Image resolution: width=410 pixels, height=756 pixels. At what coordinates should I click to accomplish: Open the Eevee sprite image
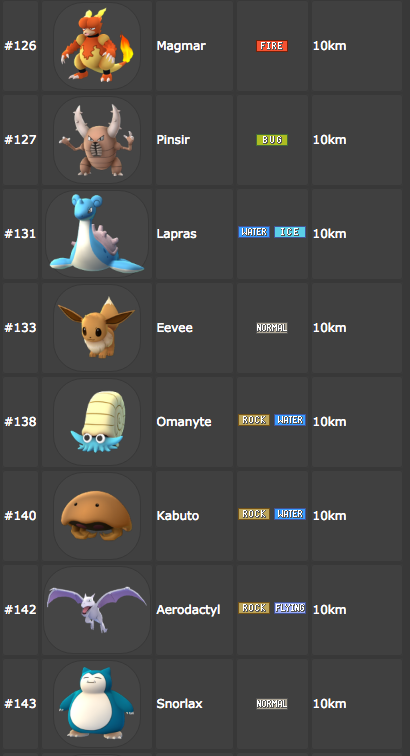coord(96,328)
